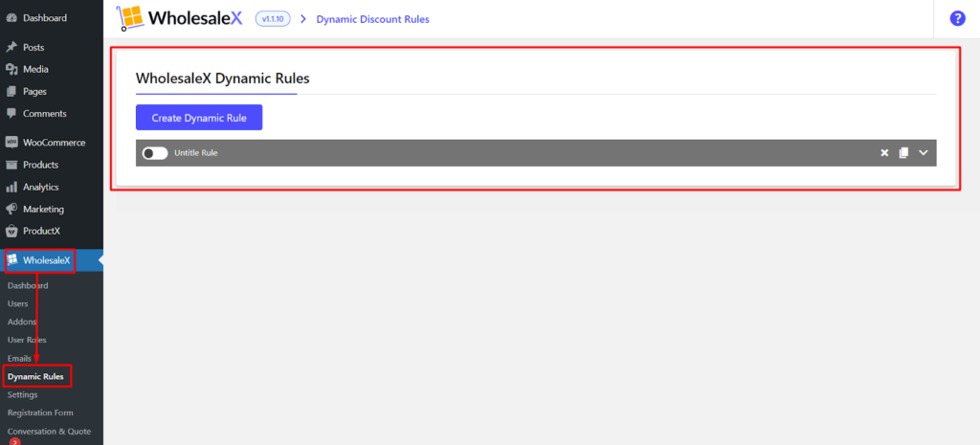Image resolution: width=980 pixels, height=445 pixels.
Task: Click the Create Dynamic Rule button
Action: pos(199,118)
